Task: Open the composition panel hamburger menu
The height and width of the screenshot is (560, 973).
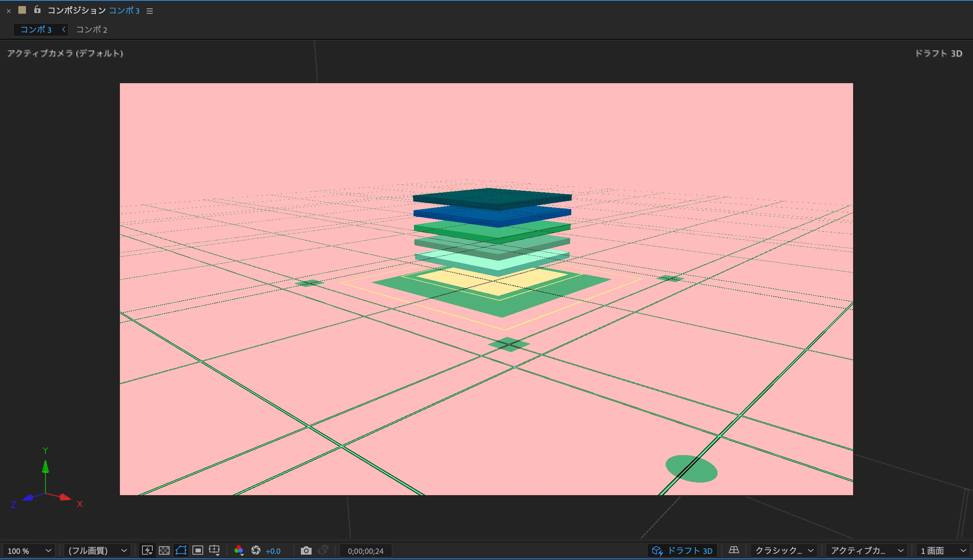Action: point(150,11)
